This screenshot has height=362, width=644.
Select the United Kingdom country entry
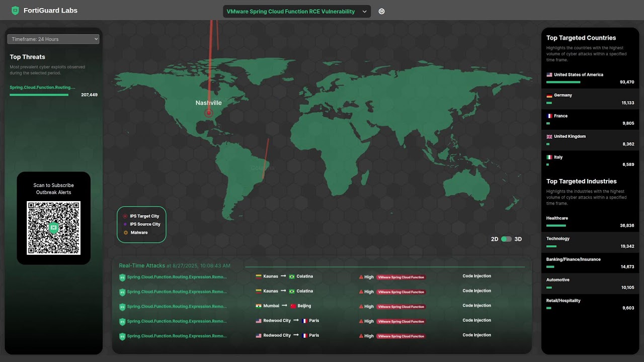590,140
